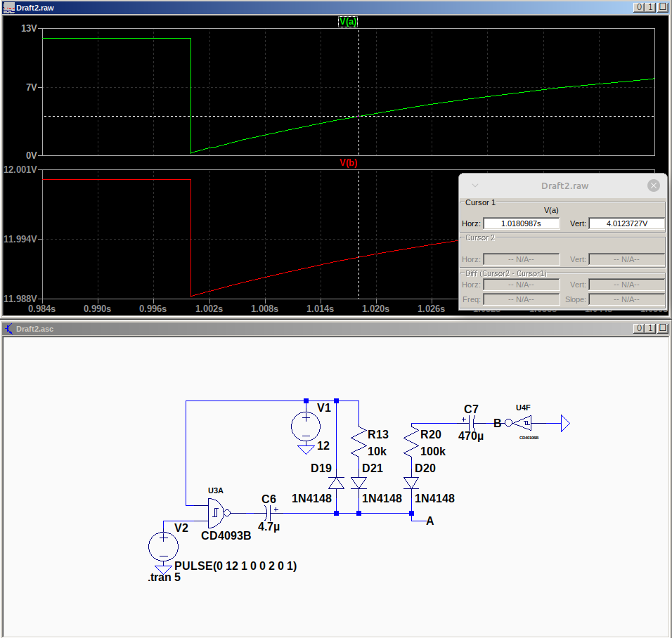Click the Diff Vert N/A field
Image resolution: width=672 pixels, height=638 pixels.
click(626, 285)
